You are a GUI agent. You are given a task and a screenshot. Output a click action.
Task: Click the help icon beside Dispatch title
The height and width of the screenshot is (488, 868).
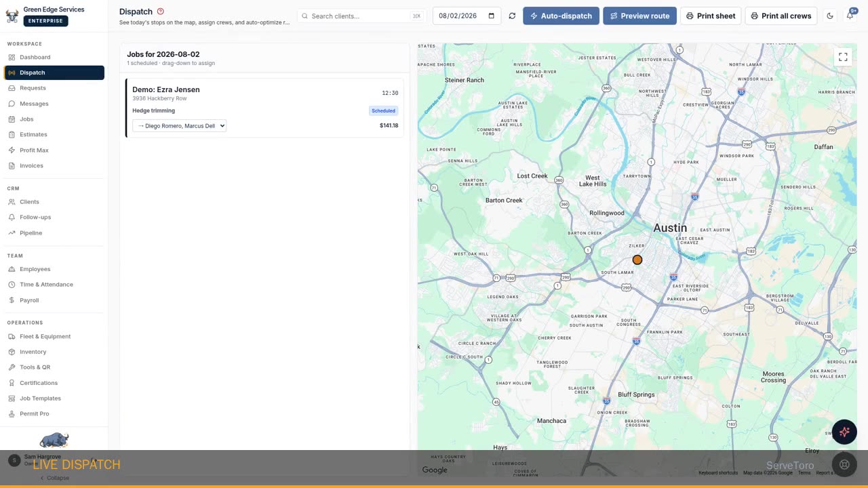161,12
